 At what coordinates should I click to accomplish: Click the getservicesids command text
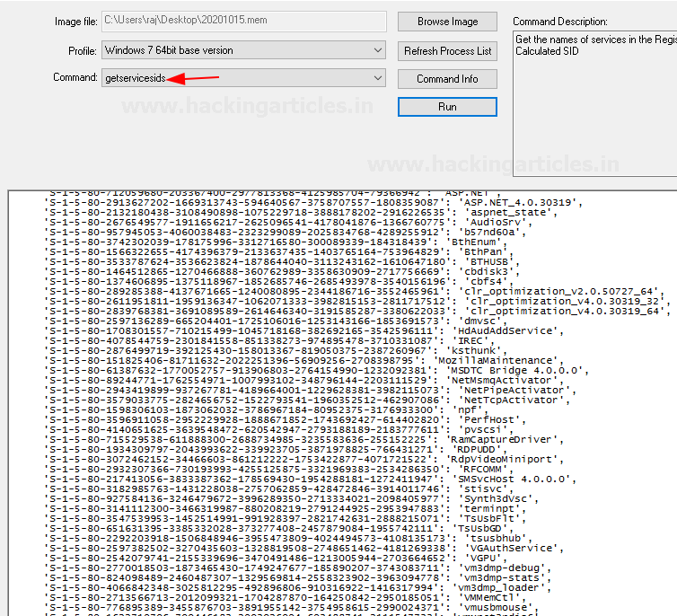coord(136,79)
